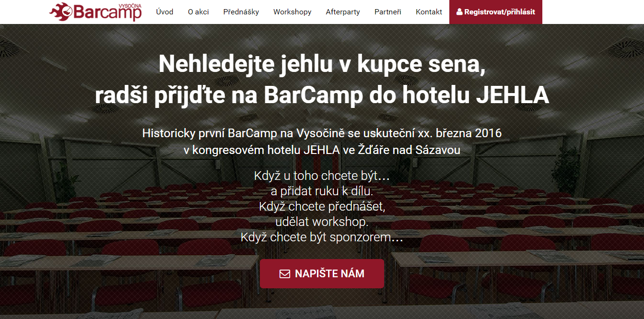Click the line 'Když u toho chcete být…'
The height and width of the screenshot is (319, 644).
click(x=322, y=176)
